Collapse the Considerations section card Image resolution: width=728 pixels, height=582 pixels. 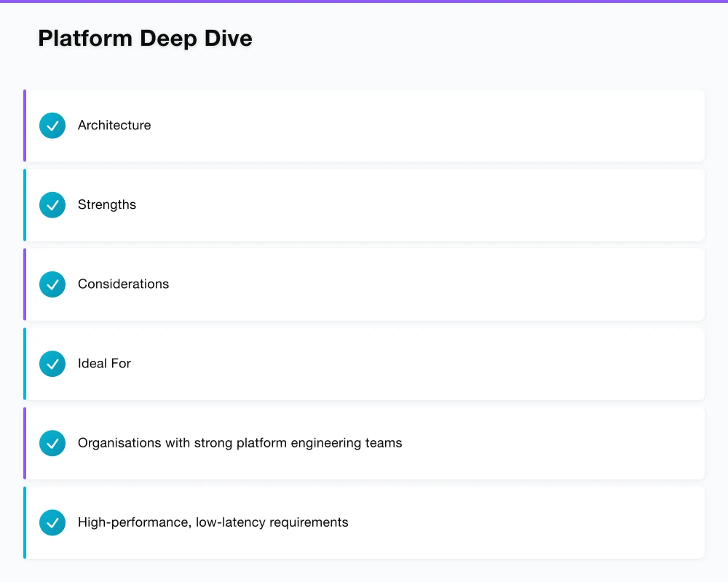(364, 284)
